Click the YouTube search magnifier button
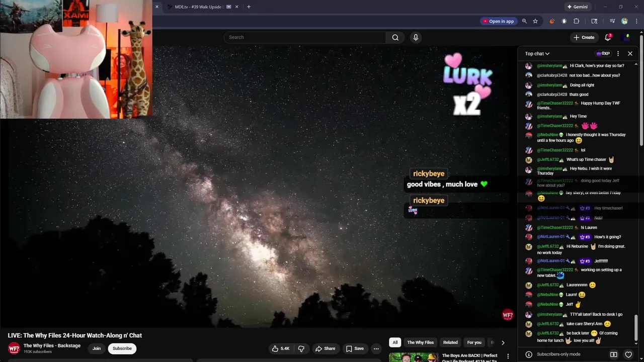This screenshot has height=362, width=644. [x=395, y=37]
